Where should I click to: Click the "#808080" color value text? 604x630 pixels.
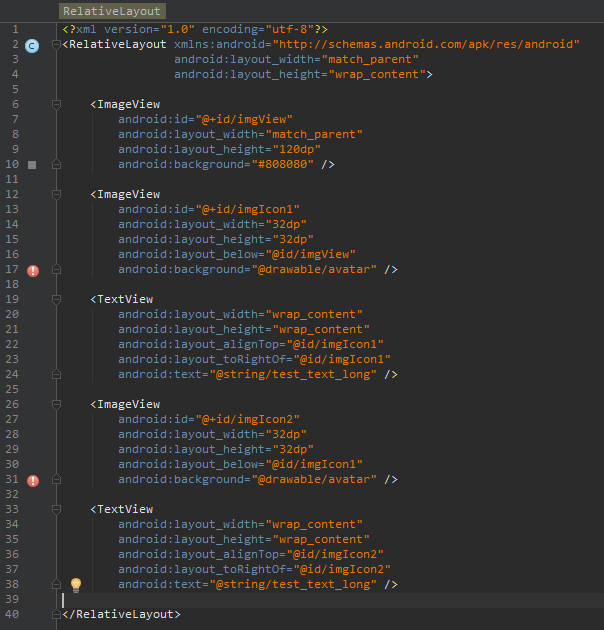tap(283, 164)
